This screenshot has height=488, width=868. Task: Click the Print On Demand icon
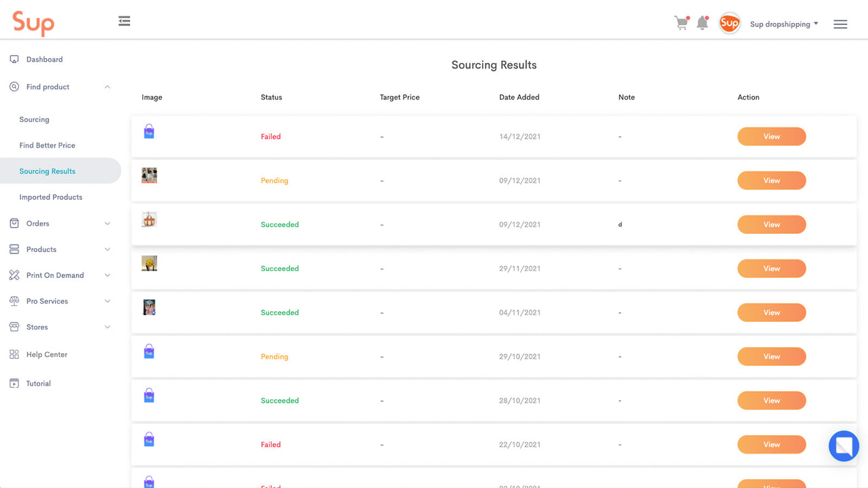point(14,275)
